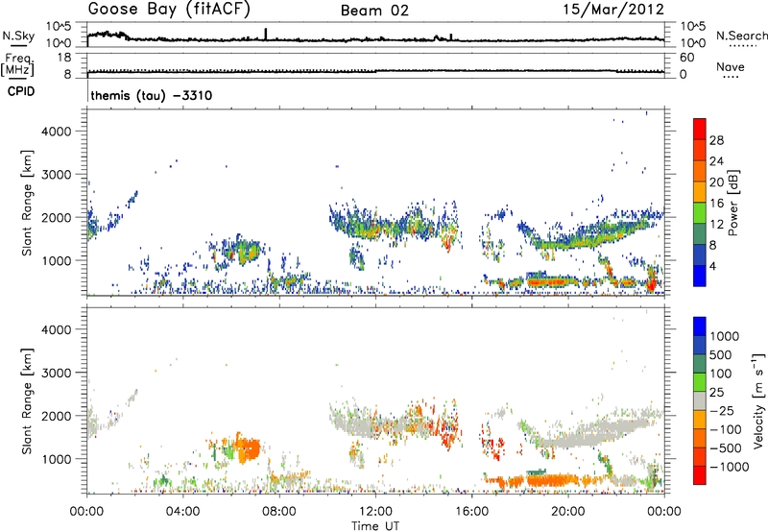Click the '28' tick on Power colorbar
Screen dimensions: 768x532
[x=716, y=140]
